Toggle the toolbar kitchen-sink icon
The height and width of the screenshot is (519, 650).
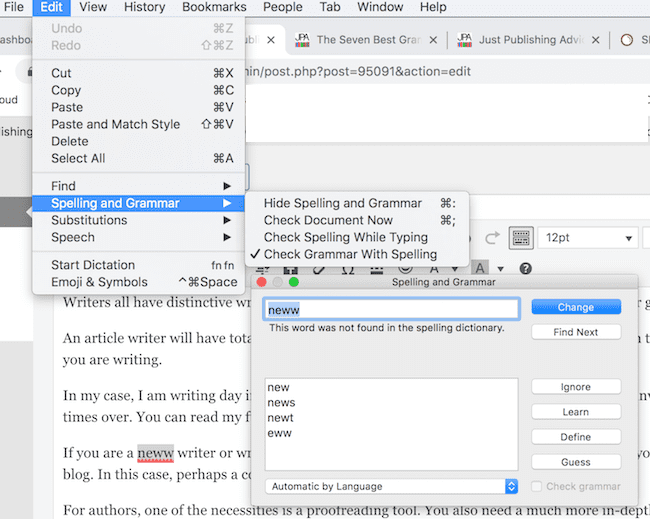(x=521, y=238)
